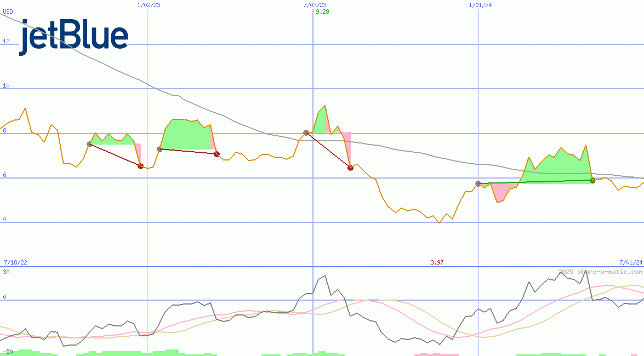Viewport: 644px width, 356px height.
Task: Click the red exit marker just before 1/02/23
Action: tap(140, 166)
